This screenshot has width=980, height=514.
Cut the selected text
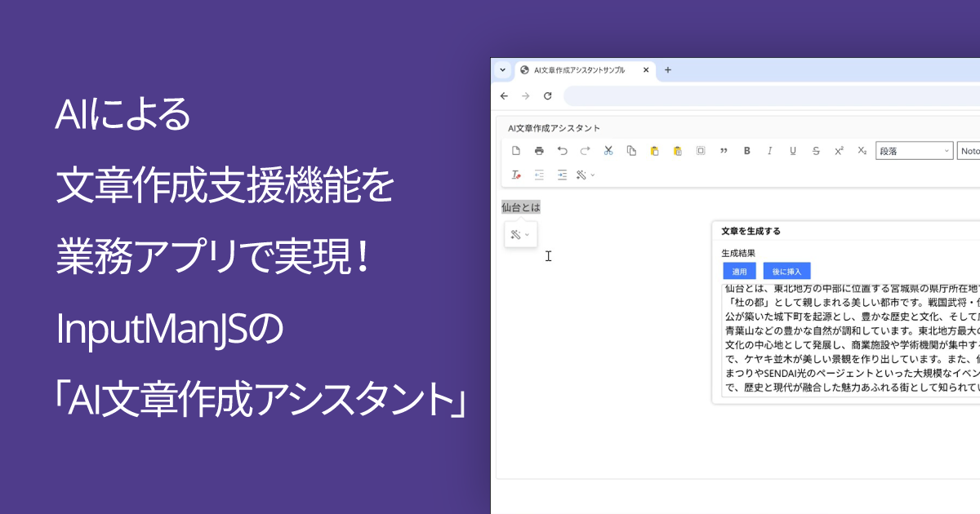click(x=608, y=151)
